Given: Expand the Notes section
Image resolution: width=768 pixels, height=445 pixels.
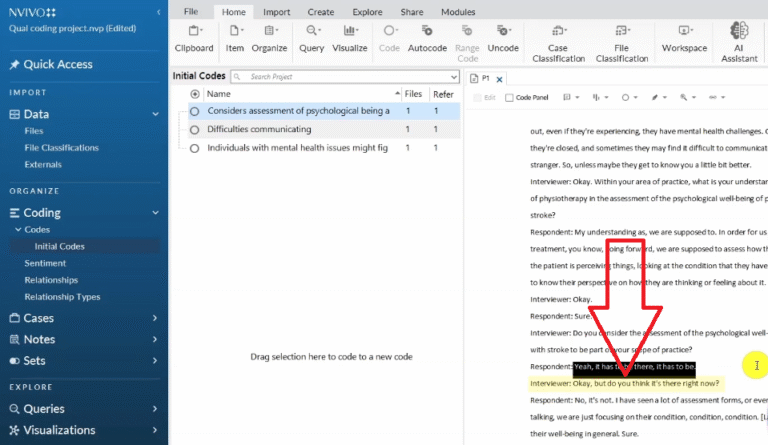Looking at the screenshot, I should pyautogui.click(x=155, y=339).
